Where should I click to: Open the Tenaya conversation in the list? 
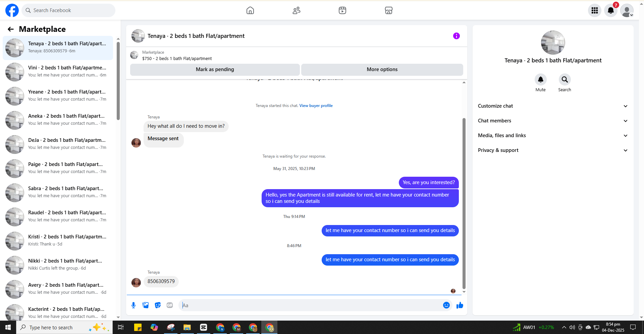[58, 48]
